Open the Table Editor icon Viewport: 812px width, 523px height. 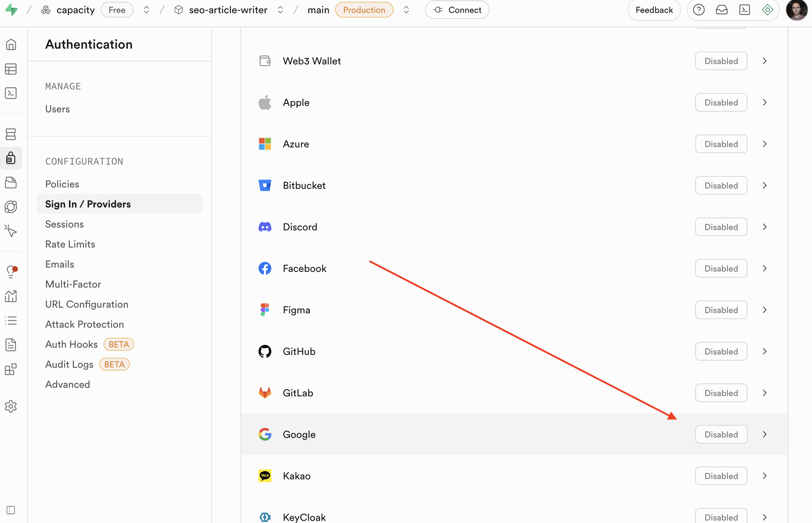point(11,69)
